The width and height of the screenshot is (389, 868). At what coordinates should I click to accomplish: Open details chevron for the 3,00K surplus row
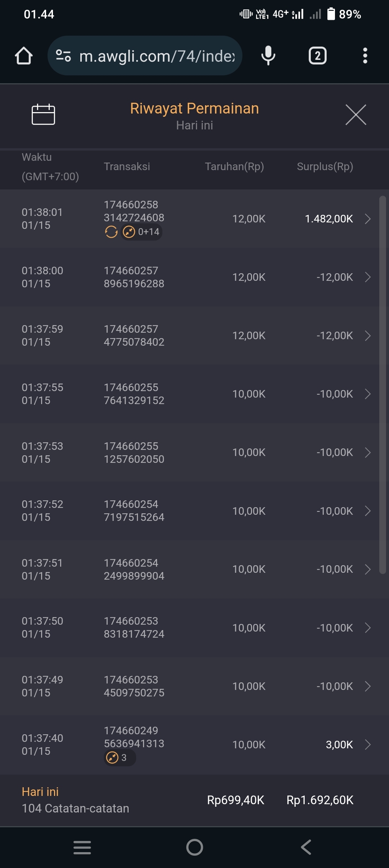point(368,745)
